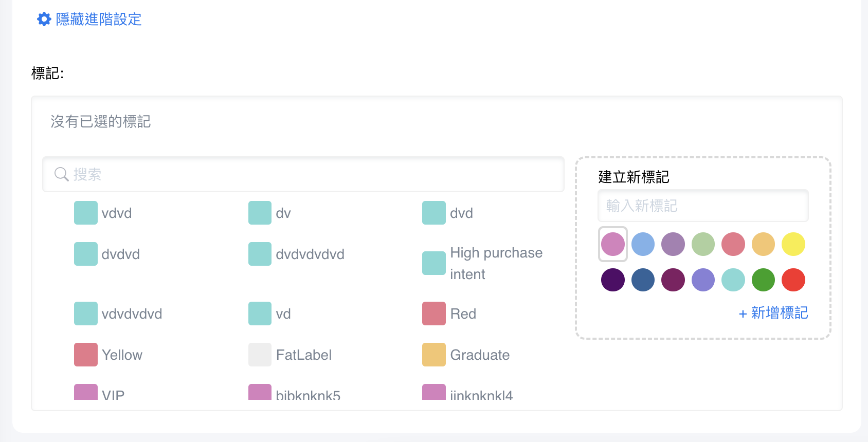Click the magnifier icon in search box

(61, 174)
